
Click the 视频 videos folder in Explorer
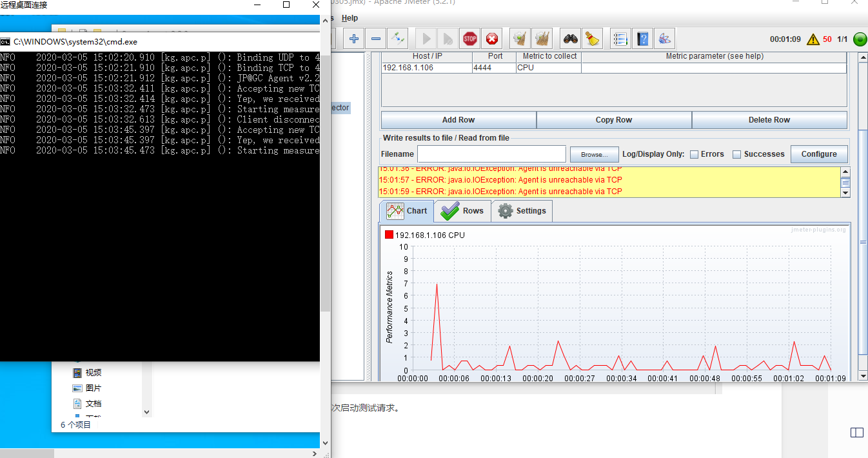(x=87, y=372)
